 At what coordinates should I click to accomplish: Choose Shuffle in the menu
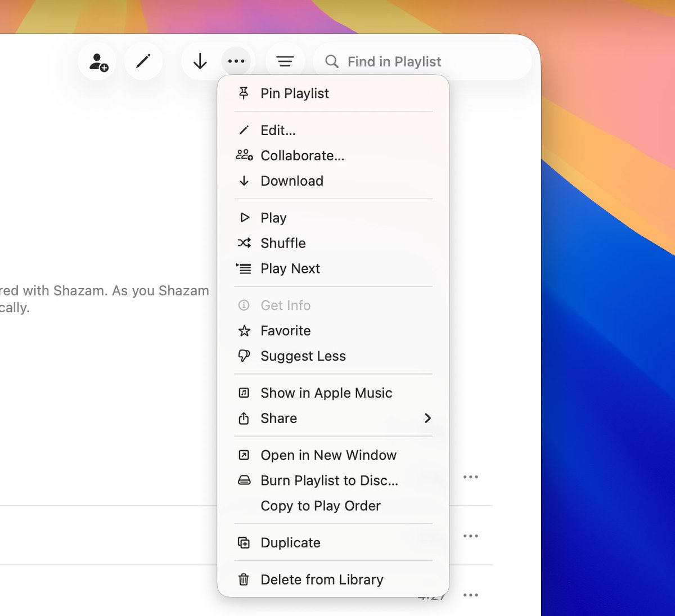click(333, 243)
